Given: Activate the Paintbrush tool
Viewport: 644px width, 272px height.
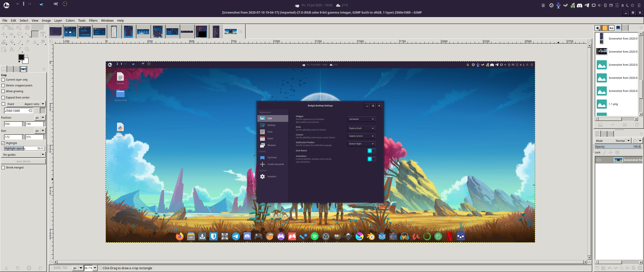Looking at the screenshot, I should [x=20, y=42].
